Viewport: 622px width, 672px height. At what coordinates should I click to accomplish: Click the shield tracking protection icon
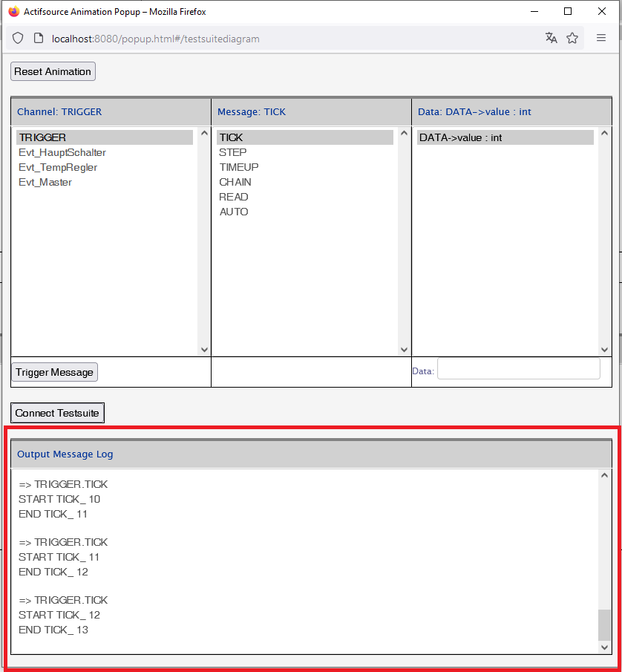tap(19, 39)
